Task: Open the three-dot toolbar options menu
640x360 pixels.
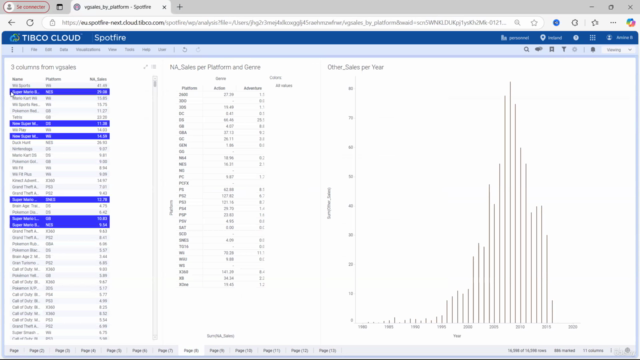Action: pos(12,50)
